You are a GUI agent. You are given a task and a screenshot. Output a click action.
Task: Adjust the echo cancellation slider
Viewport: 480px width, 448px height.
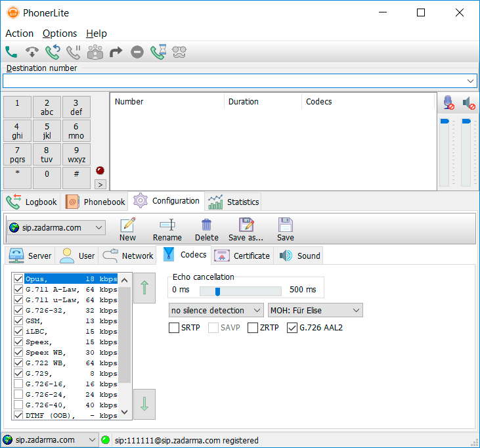click(217, 291)
